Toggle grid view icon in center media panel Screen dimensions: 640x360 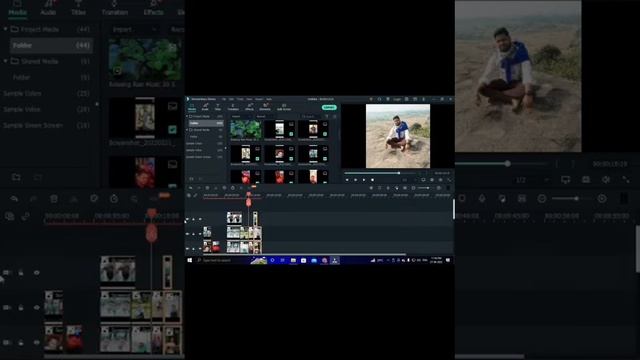click(x=334, y=116)
